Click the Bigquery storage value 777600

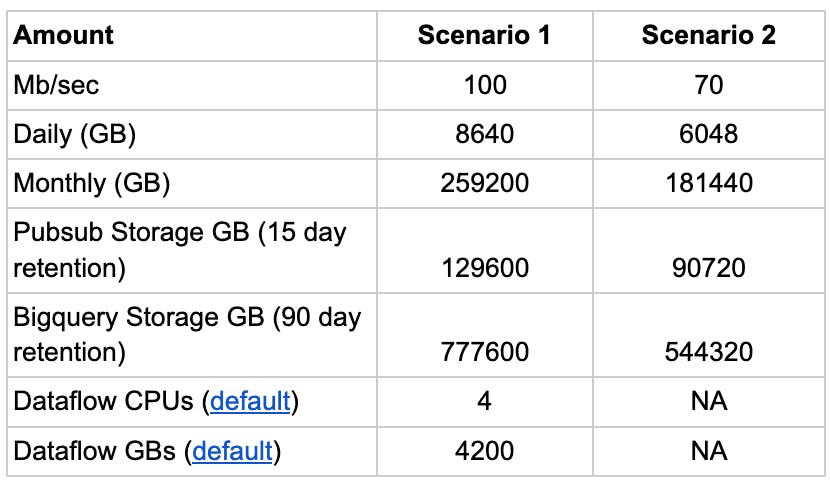pos(485,353)
